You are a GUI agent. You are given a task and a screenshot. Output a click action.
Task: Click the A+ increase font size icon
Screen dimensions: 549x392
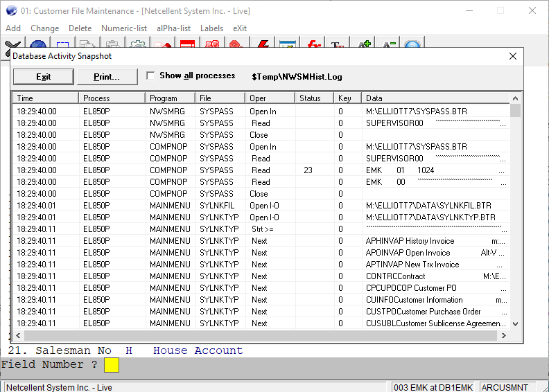(364, 44)
